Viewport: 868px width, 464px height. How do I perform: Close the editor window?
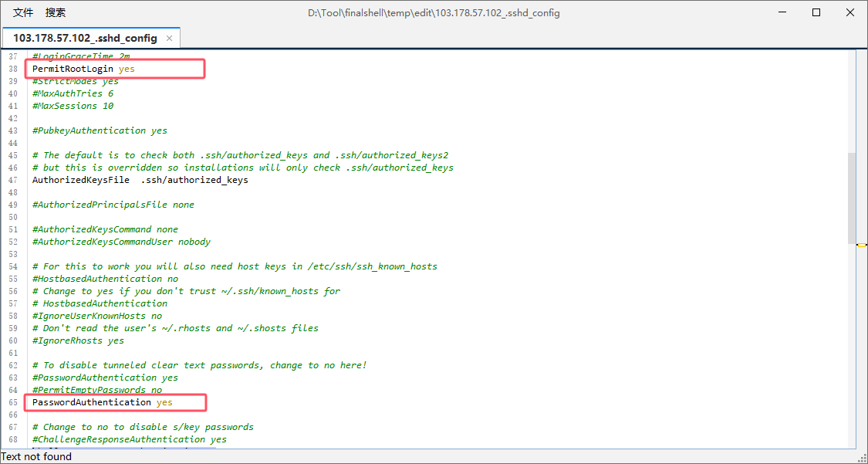point(849,13)
